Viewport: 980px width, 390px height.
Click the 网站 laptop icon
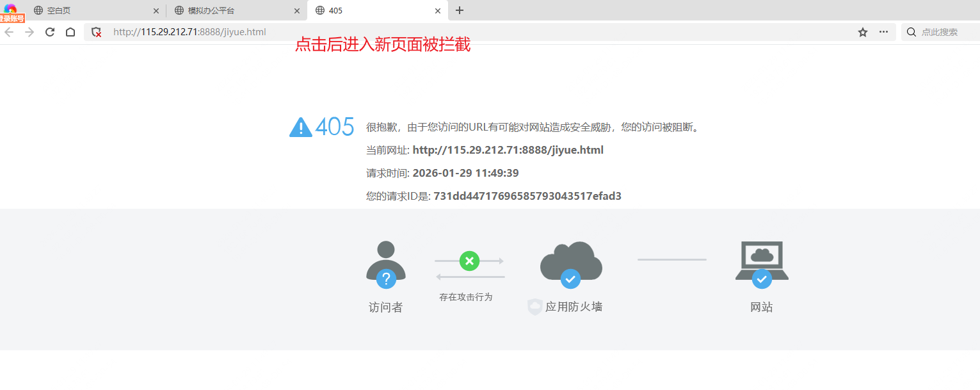click(x=762, y=264)
